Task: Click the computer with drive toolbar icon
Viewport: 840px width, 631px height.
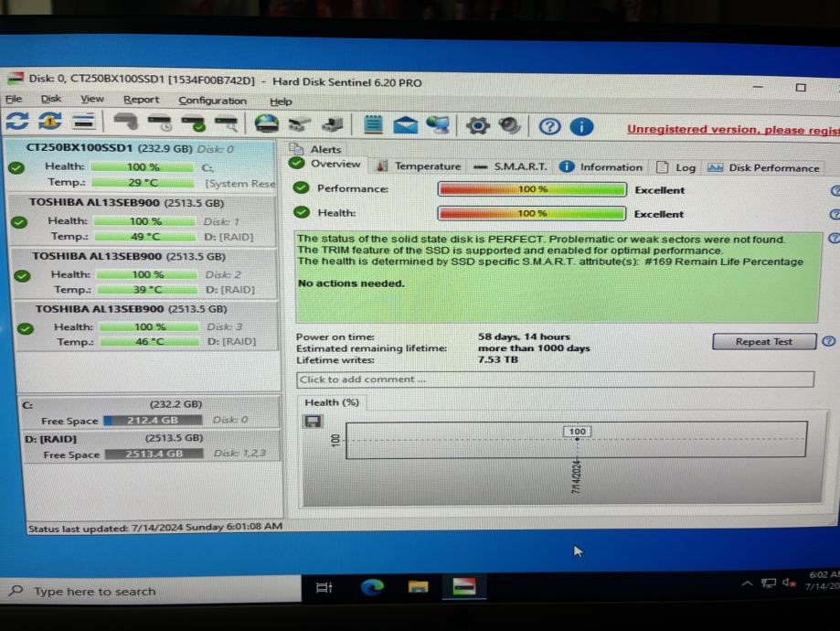Action: click(333, 125)
